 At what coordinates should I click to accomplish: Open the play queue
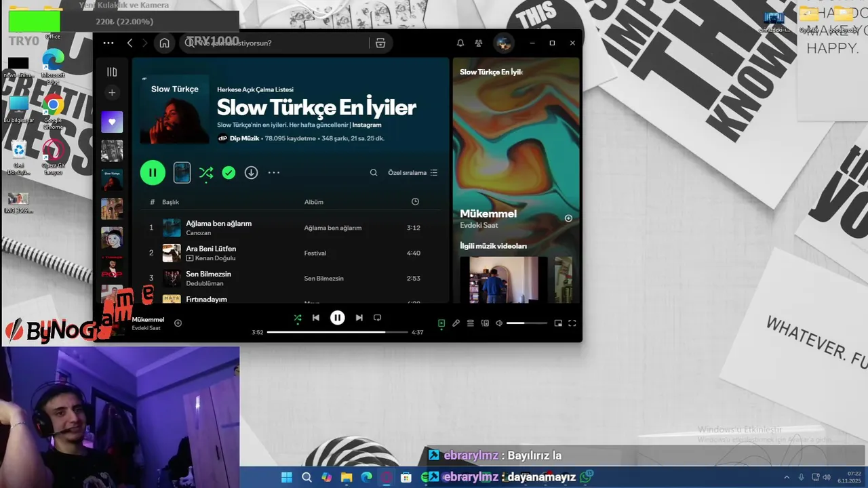[470, 323]
